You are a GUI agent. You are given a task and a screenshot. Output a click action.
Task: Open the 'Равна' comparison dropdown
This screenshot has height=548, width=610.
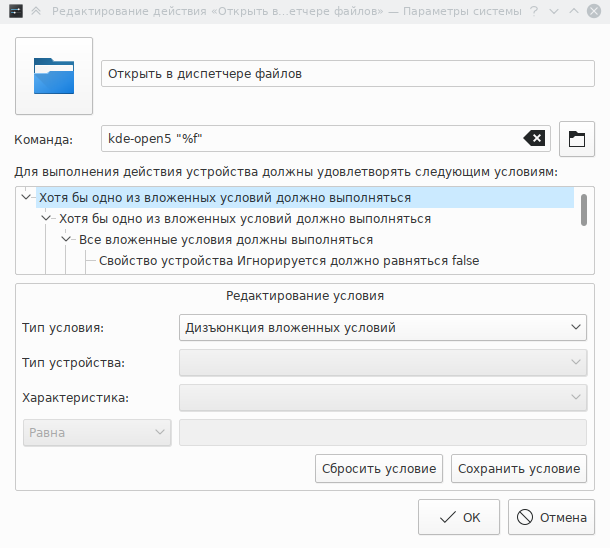[x=96, y=432]
